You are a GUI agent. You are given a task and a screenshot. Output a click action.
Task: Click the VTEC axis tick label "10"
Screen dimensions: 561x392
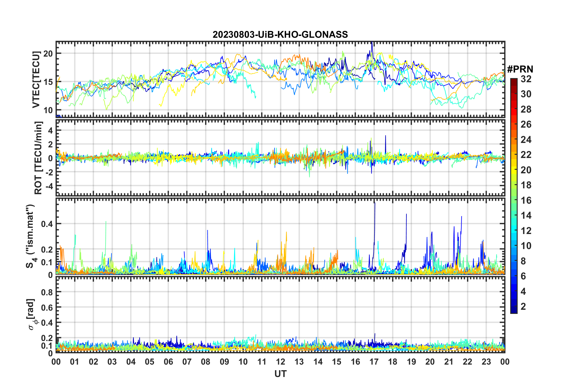point(48,110)
